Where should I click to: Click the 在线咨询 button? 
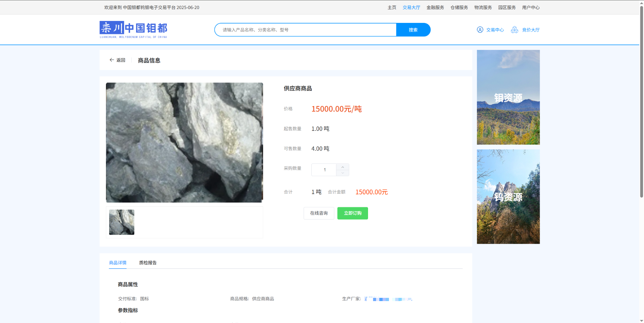(319, 213)
